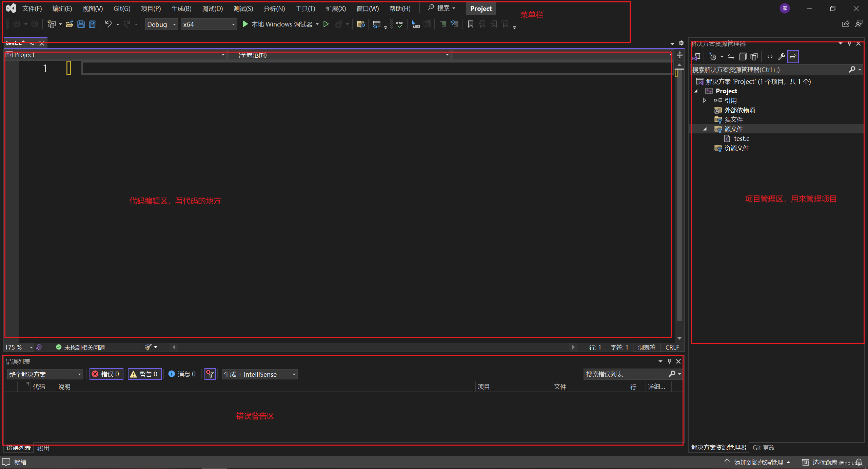Toggle the 警告 0 warnings filter

(x=144, y=374)
